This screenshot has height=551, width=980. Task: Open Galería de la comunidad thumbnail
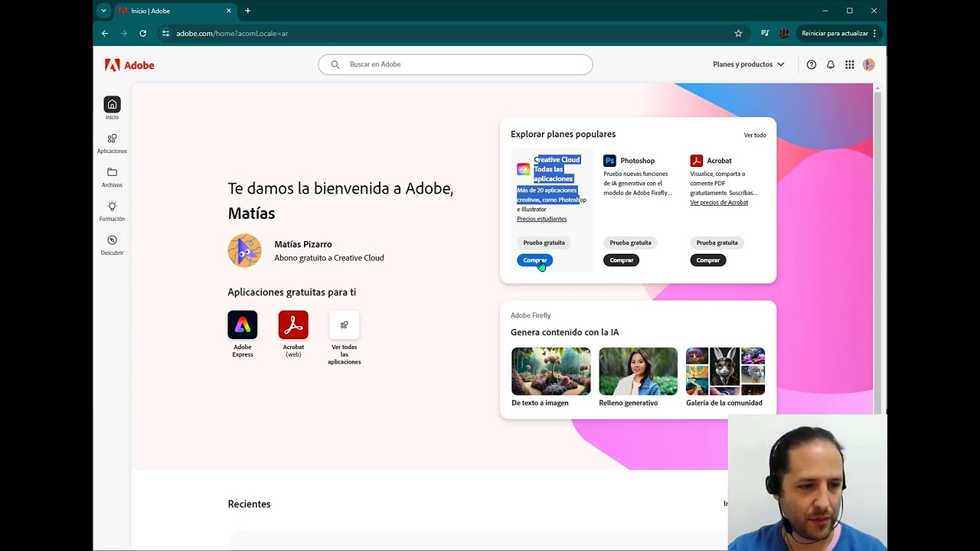725,371
